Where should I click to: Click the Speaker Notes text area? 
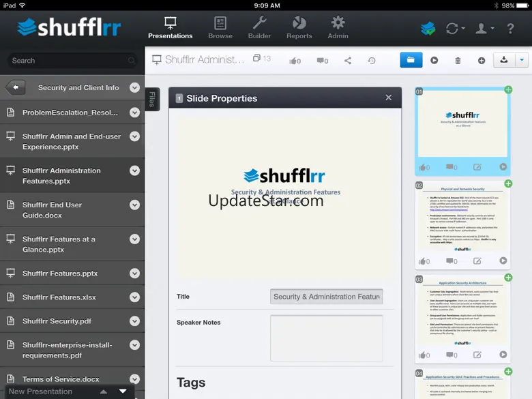326,338
